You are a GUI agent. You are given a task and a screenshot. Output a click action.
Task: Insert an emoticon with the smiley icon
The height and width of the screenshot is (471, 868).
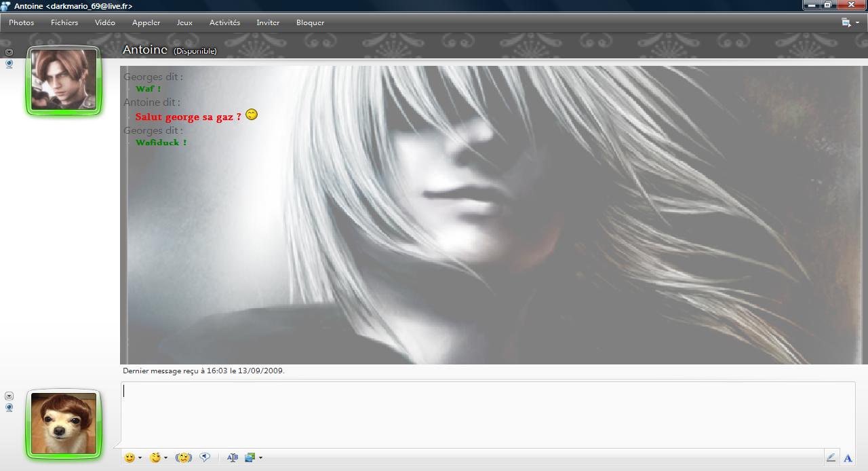130,458
